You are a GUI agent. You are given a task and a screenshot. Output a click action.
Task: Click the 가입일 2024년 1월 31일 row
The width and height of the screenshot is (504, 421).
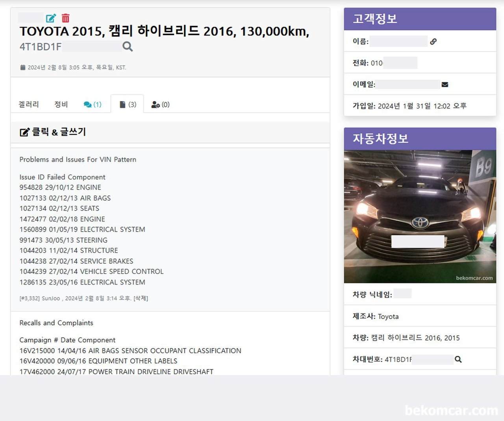420,105
